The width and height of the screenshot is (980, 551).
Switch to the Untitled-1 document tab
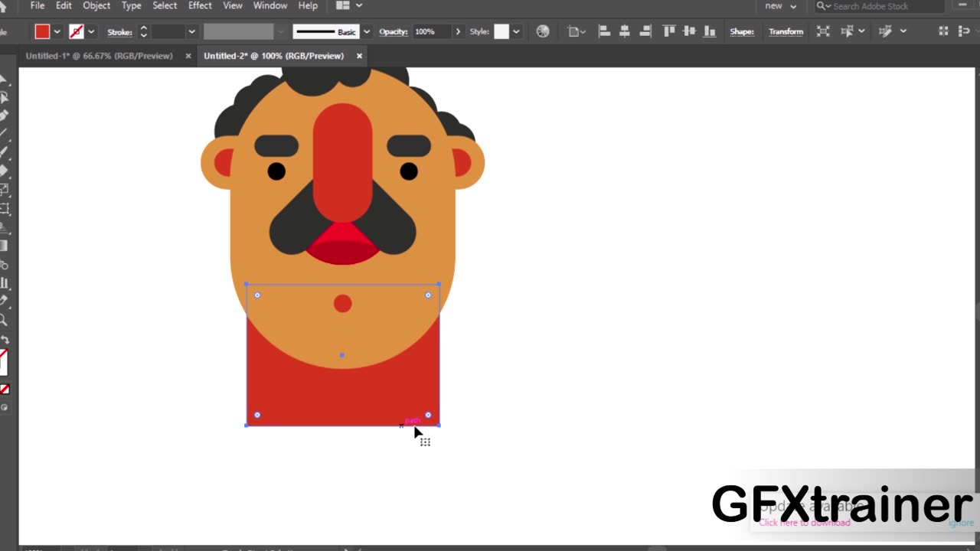coord(100,56)
